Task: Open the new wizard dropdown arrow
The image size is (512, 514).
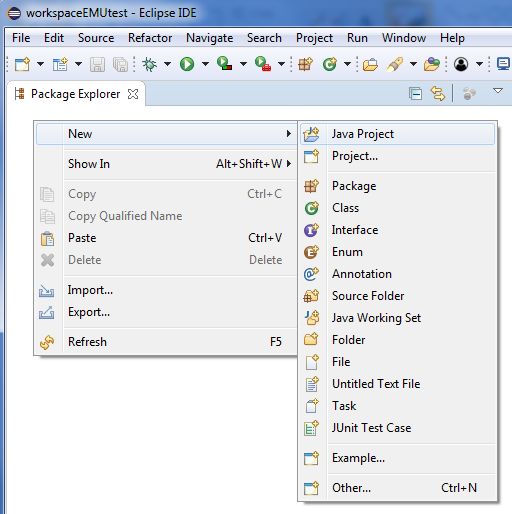Action: point(40,64)
